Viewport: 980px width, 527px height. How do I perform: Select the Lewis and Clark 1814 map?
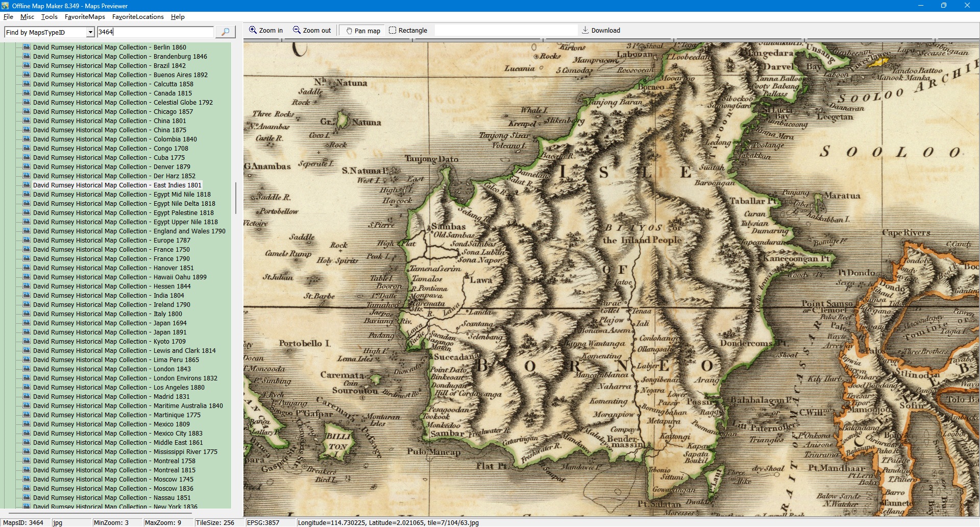click(x=124, y=351)
